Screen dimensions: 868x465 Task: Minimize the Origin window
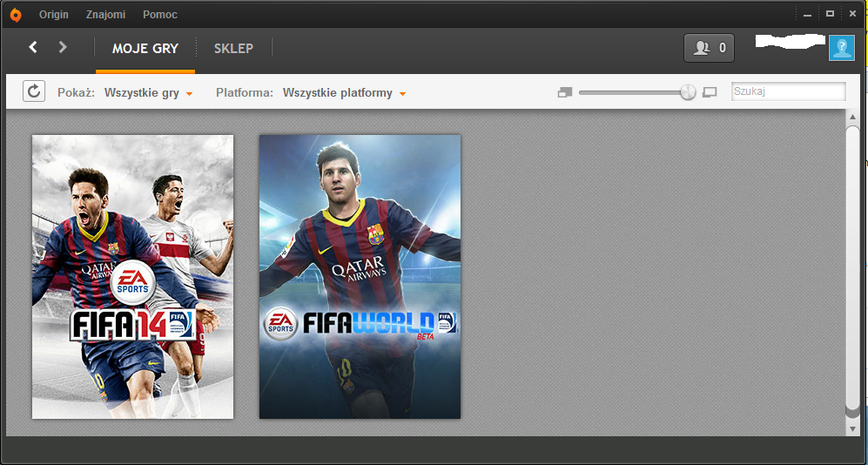808,15
